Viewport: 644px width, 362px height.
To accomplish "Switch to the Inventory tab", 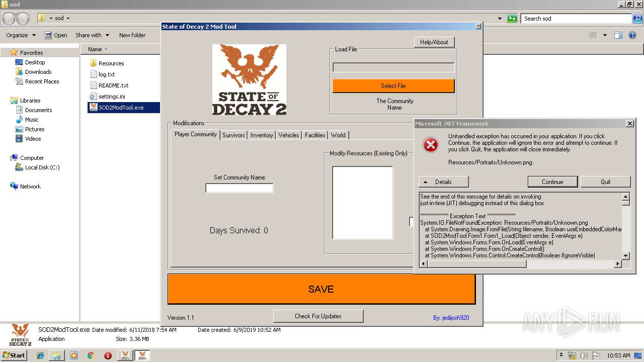I will pyautogui.click(x=262, y=135).
